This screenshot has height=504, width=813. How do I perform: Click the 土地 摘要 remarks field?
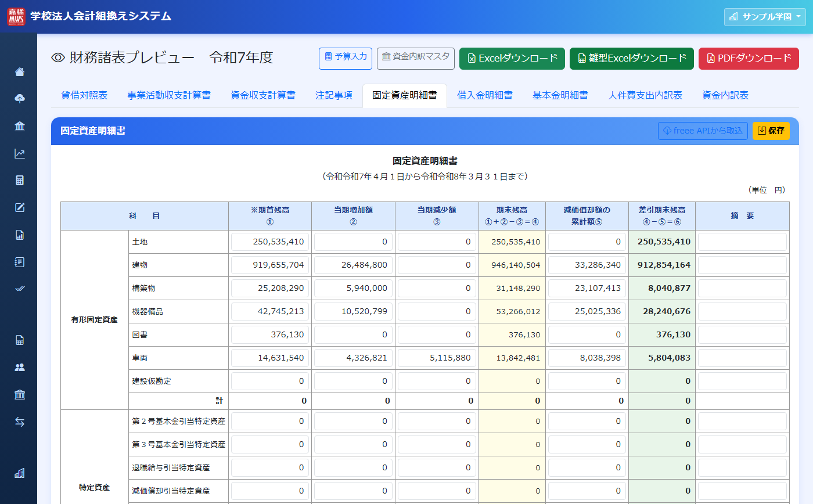[x=742, y=242]
